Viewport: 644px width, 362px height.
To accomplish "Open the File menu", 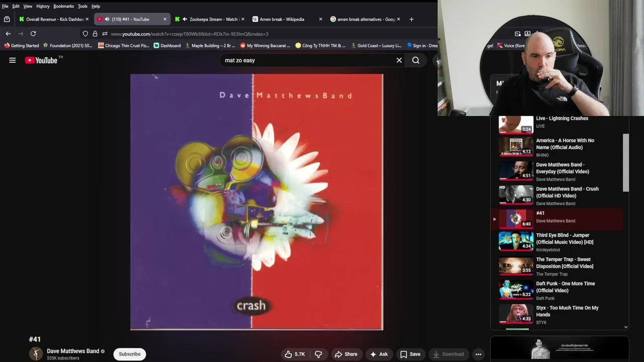I will (x=5, y=6).
